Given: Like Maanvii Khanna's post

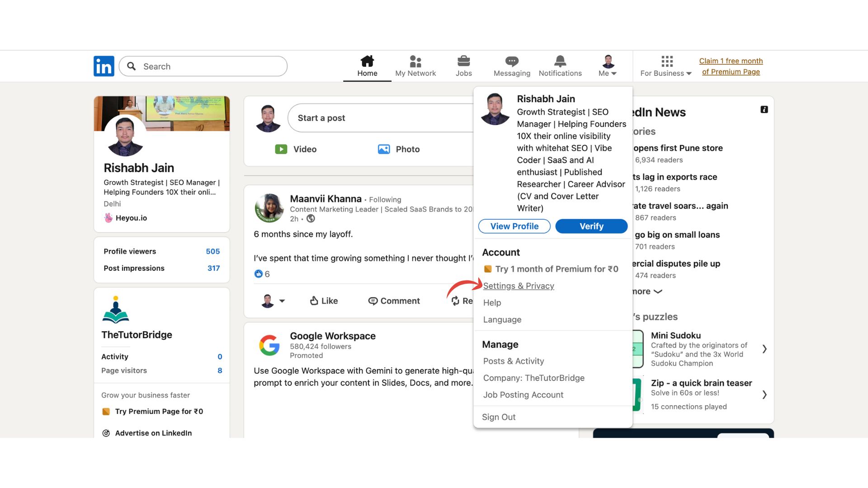Looking at the screenshot, I should tap(324, 301).
